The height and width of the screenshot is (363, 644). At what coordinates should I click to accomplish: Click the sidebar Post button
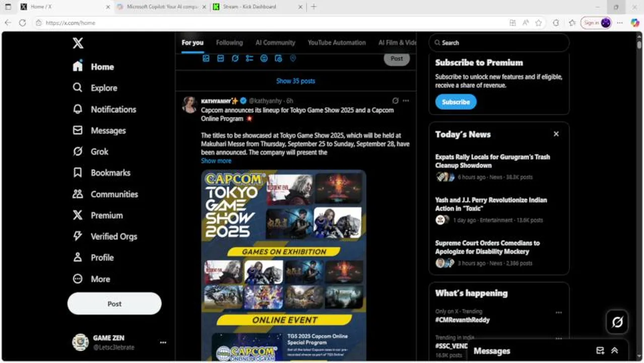pos(114,304)
